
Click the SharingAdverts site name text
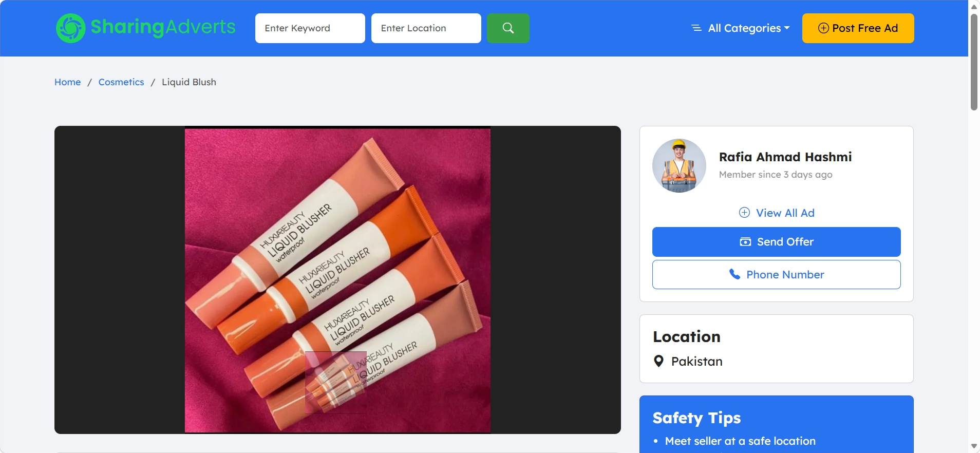163,27
